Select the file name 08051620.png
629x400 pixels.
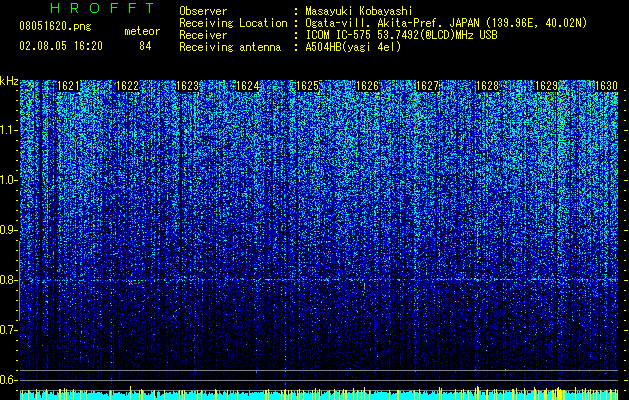pyautogui.click(x=55, y=27)
